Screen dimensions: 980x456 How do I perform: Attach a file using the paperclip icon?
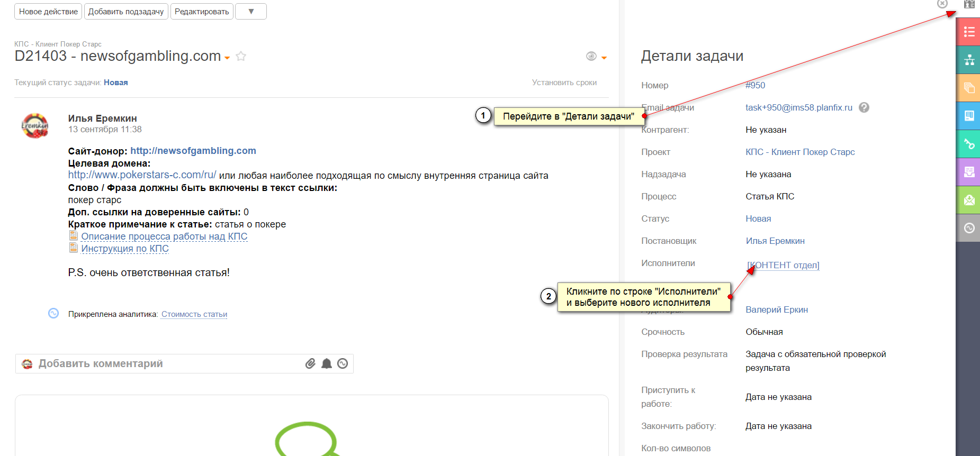(x=310, y=363)
